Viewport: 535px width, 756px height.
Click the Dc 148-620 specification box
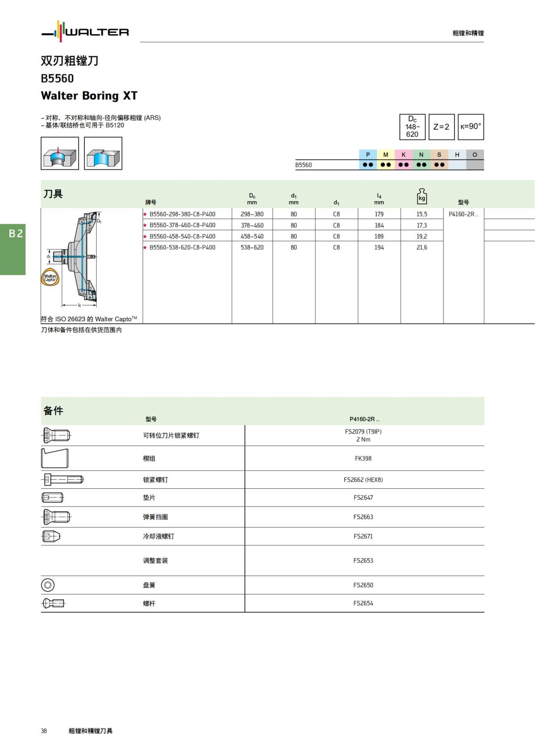(x=412, y=127)
